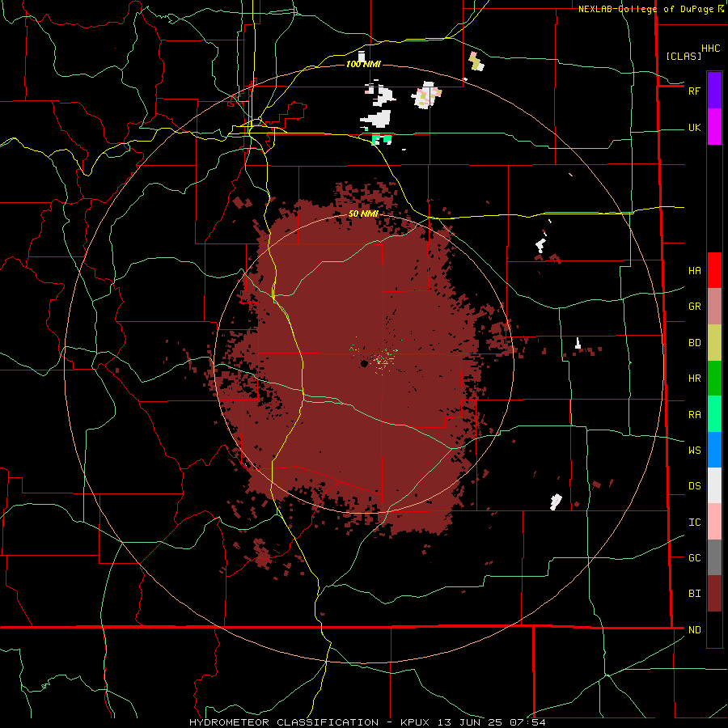Click the gray GC legend swatch
This screenshot has height=728, width=728.
pyautogui.click(x=714, y=557)
